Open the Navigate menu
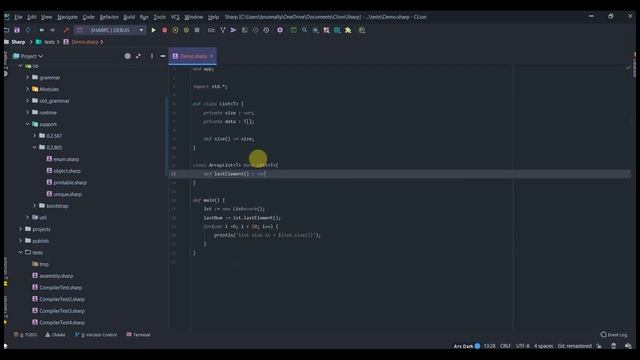Viewport: 640px width, 360px height. [x=67, y=17]
